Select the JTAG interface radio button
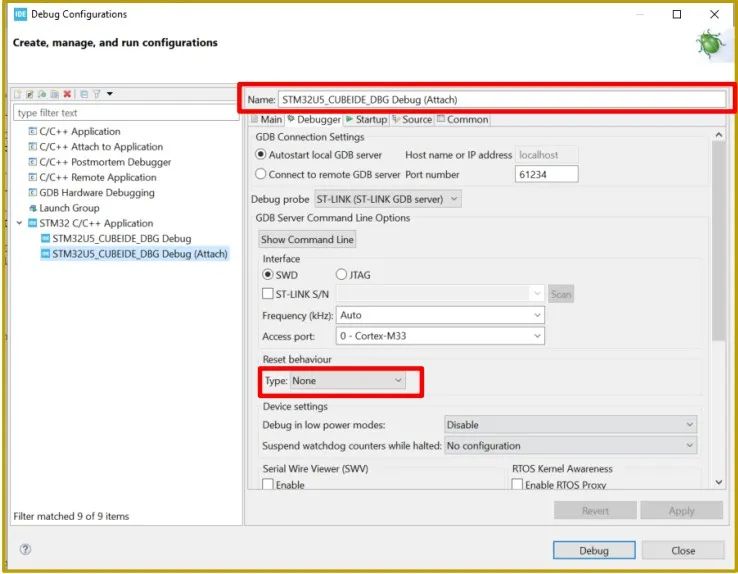Image resolution: width=738 pixels, height=574 pixels. click(342, 275)
